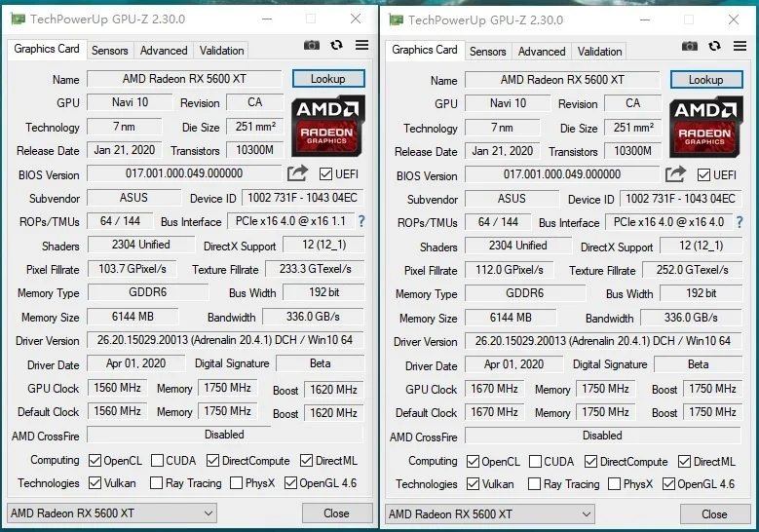
Task: Toggle UEFI checkbox in right window
Action: tap(703, 174)
